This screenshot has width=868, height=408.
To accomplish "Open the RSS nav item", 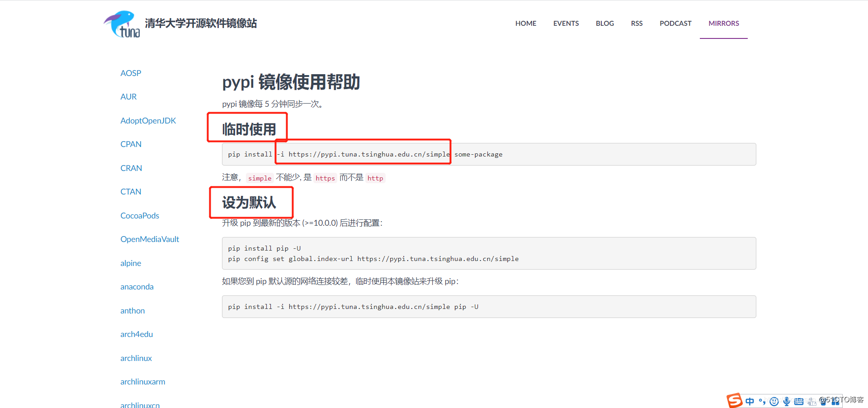I will click(637, 24).
